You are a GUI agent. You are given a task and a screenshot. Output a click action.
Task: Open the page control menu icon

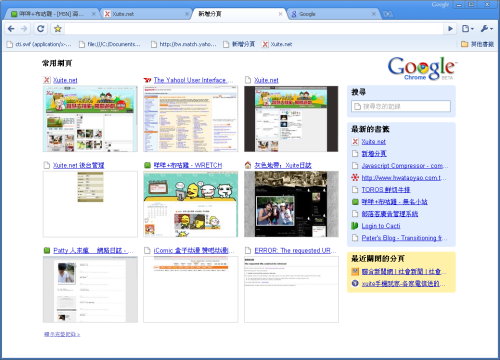point(468,29)
